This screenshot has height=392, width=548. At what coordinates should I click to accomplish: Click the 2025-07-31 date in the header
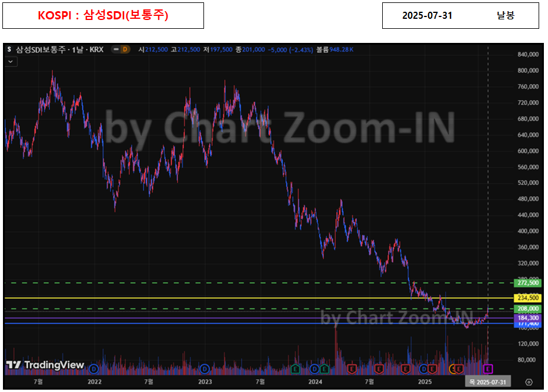tap(427, 16)
